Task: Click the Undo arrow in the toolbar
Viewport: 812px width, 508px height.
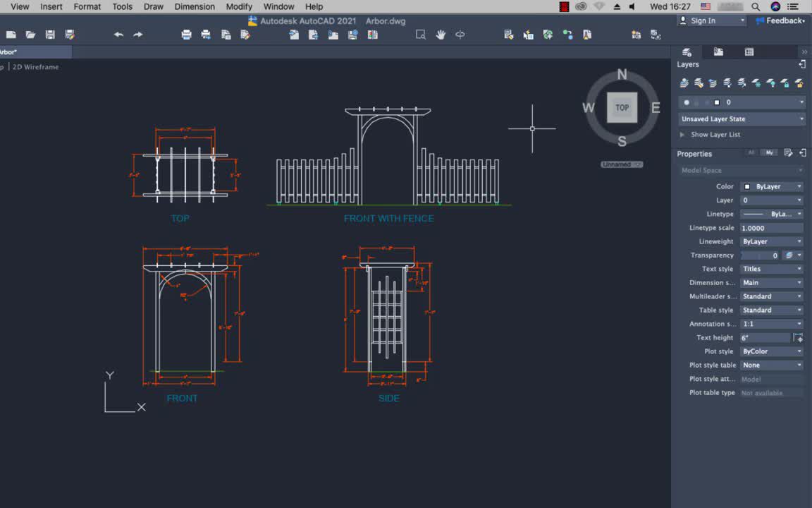Action: point(118,35)
